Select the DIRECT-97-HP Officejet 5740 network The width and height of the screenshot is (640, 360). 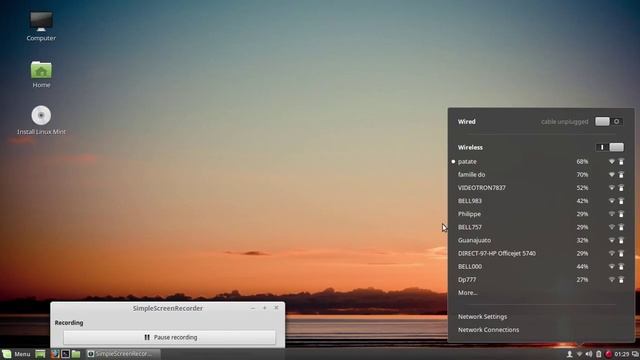point(541,253)
